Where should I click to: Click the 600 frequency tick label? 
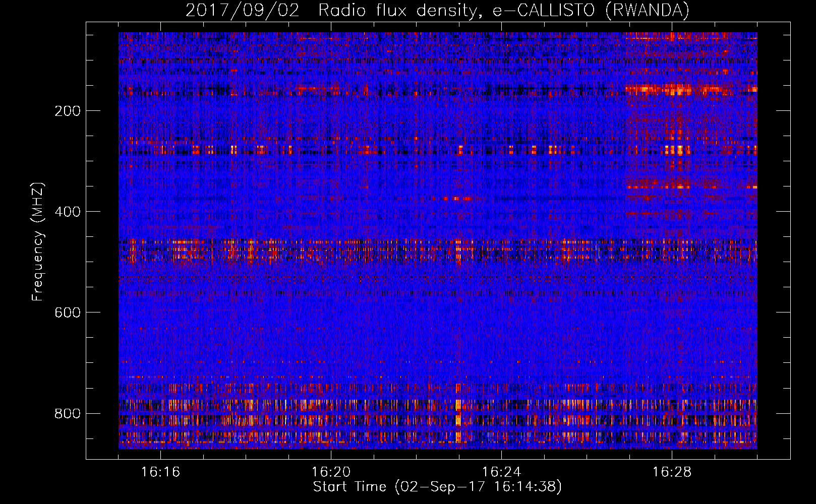click(x=68, y=312)
